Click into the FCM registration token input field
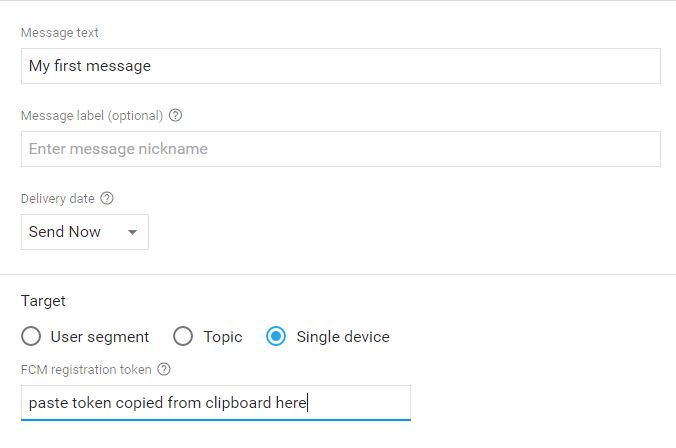Image resolution: width=676 pixels, height=448 pixels. click(215, 403)
